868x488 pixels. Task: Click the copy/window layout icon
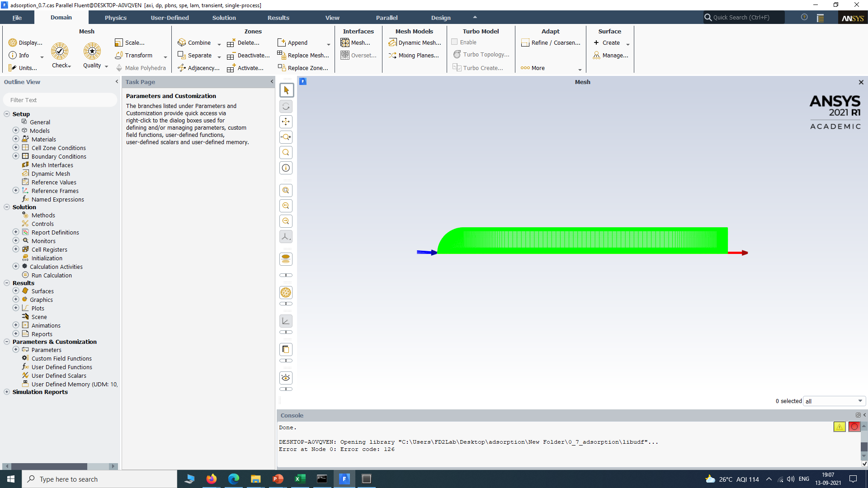click(286, 350)
